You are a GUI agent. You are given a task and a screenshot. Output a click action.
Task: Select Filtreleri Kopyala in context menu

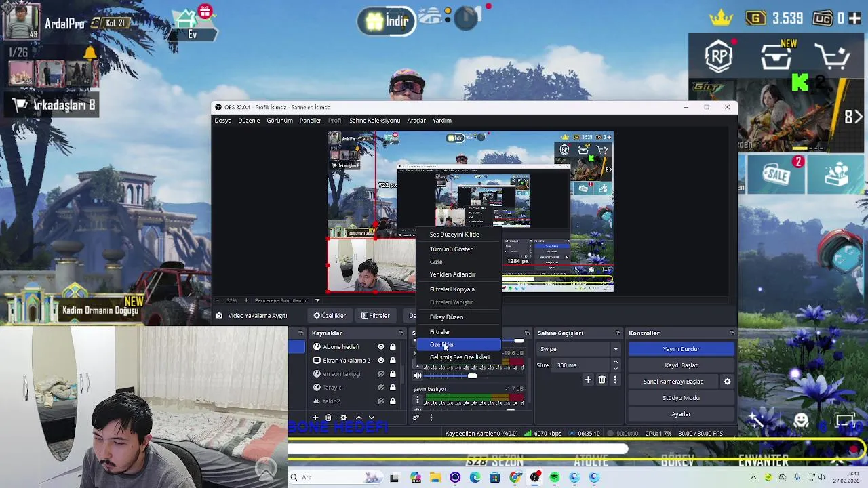458,289
